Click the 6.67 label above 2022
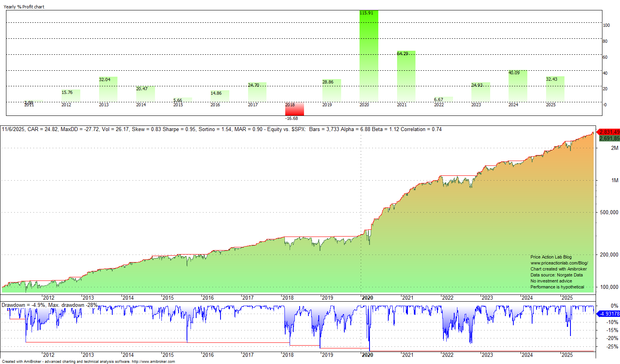 coord(439,99)
